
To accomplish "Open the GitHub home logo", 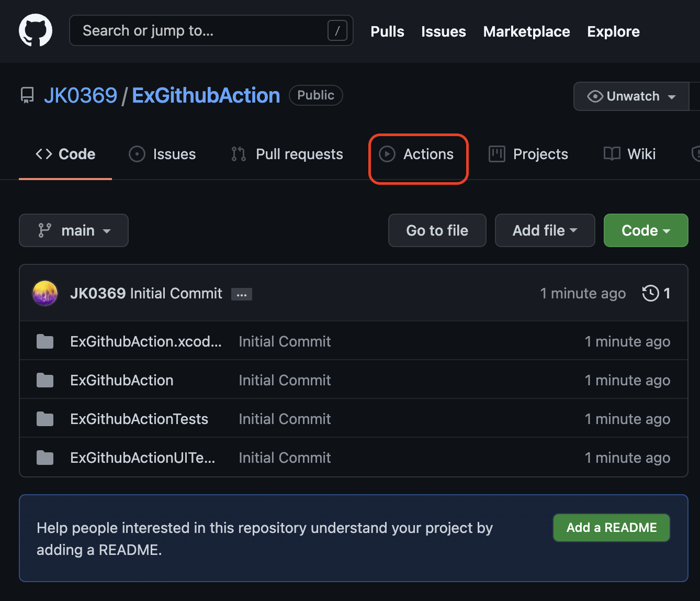I will [x=36, y=30].
